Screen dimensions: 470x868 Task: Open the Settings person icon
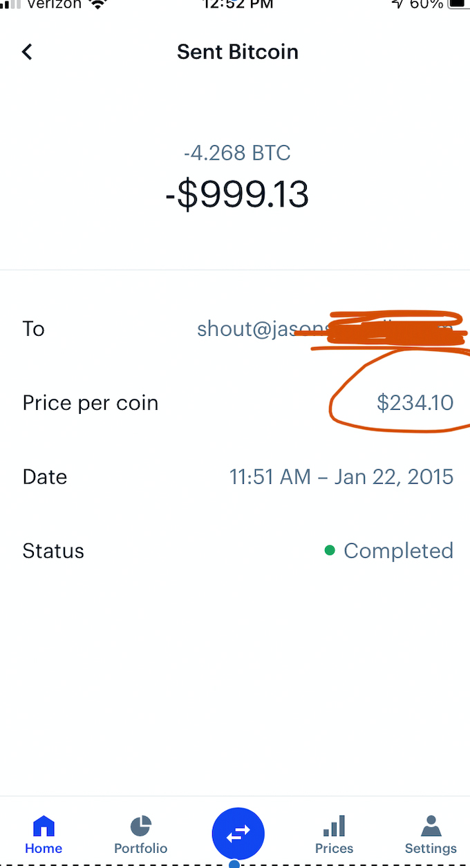[x=431, y=826]
